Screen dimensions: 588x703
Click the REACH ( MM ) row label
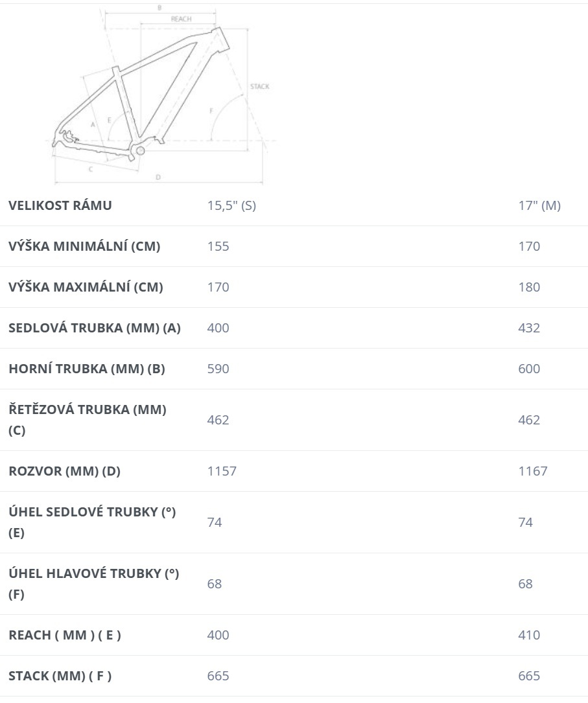point(65,635)
